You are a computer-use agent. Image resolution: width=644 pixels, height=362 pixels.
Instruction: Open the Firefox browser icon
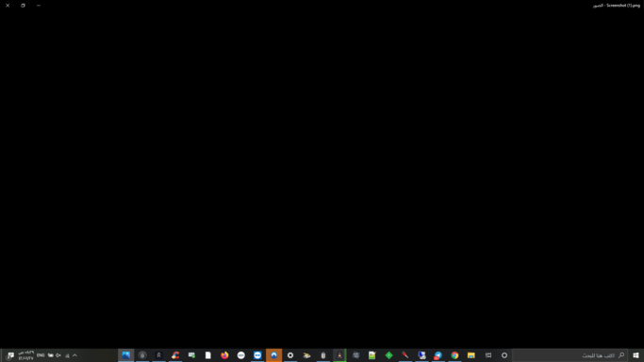coord(224,355)
